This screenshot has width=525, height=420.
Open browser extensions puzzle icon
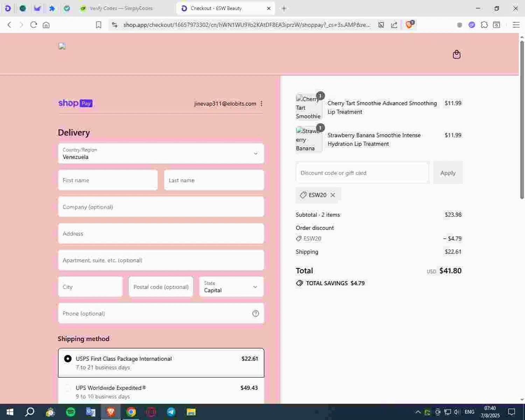[x=484, y=24]
